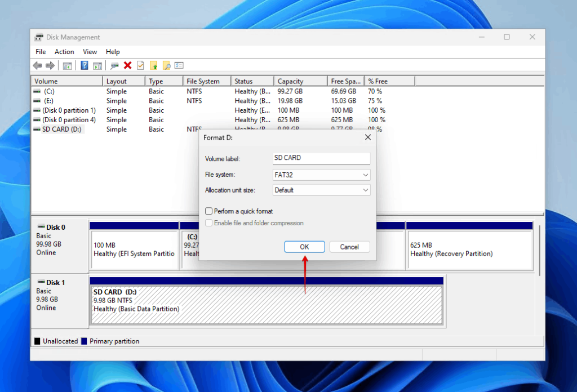The image size is (577, 392).
Task: Click the Forward navigation arrow icon
Action: point(50,65)
